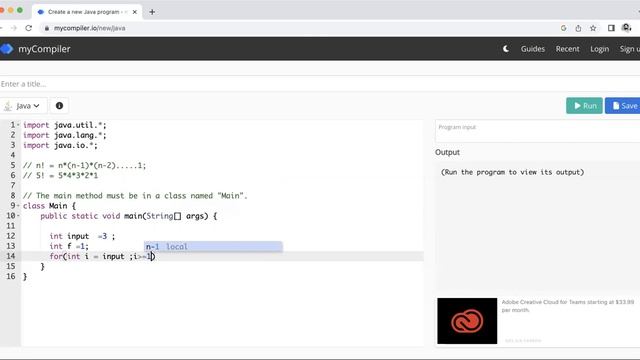Open a new browser tab

[152, 12]
